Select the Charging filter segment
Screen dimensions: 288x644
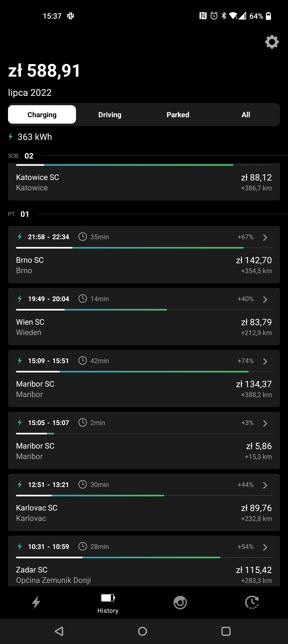click(42, 115)
